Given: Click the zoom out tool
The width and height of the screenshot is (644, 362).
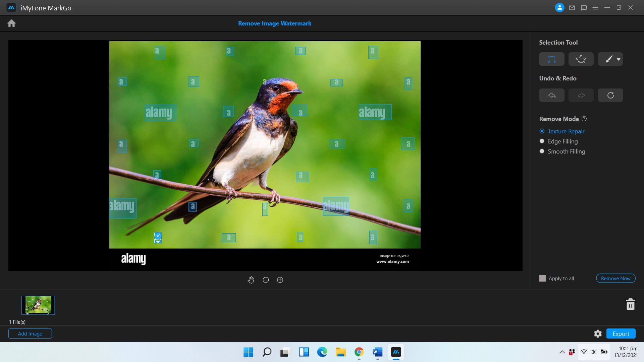Looking at the screenshot, I should coord(266,279).
